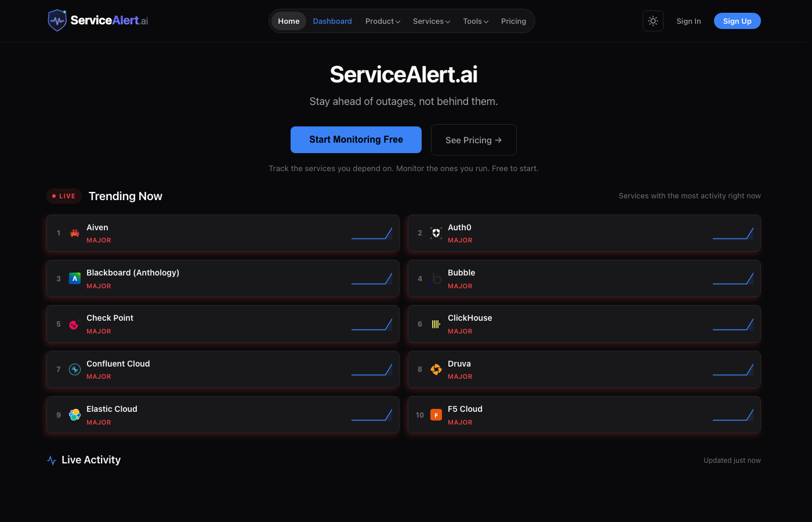
Task: Open the Services dropdown menu
Action: [x=431, y=21]
